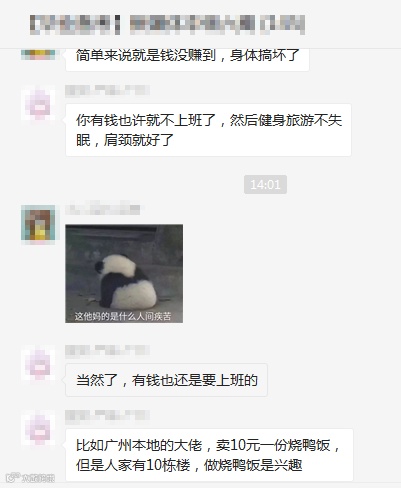This screenshot has height=488, width=401.
Task: Click the pink avatar beside 当然了，有钱也还是要上班的
Action: click(38, 363)
